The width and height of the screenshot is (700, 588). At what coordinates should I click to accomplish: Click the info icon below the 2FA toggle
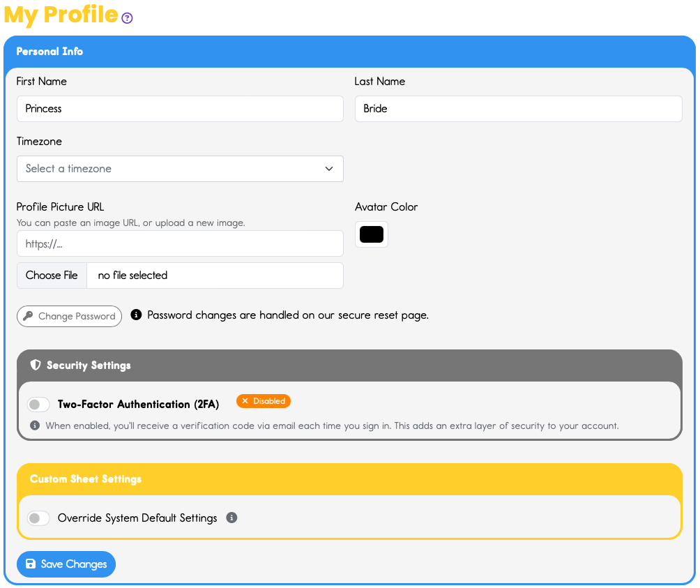tap(34, 425)
